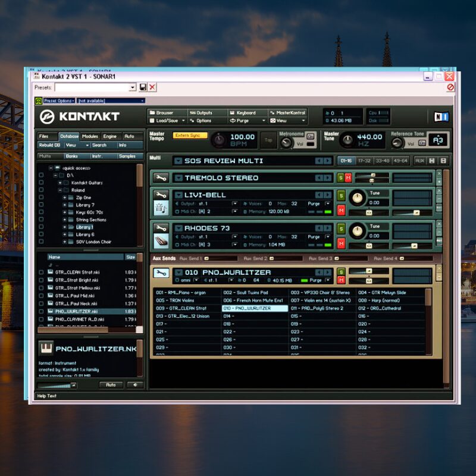Expand the SOV London Choir folder
Viewport: 476px width, 476px height.
tap(65, 242)
